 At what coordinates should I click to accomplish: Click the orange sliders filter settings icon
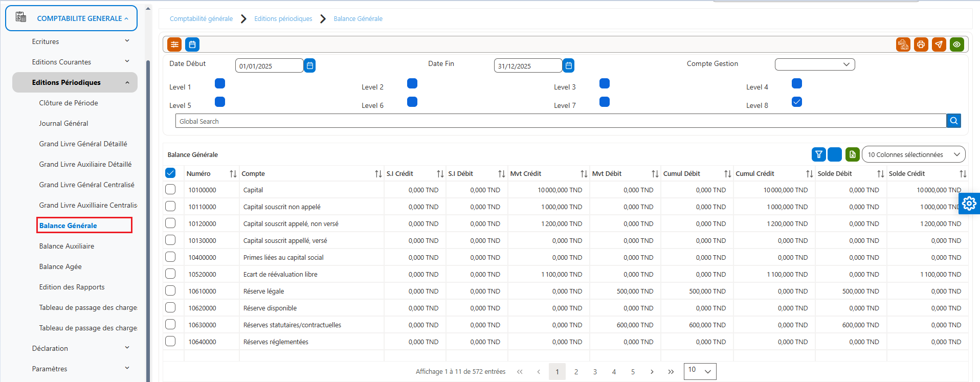tap(174, 44)
